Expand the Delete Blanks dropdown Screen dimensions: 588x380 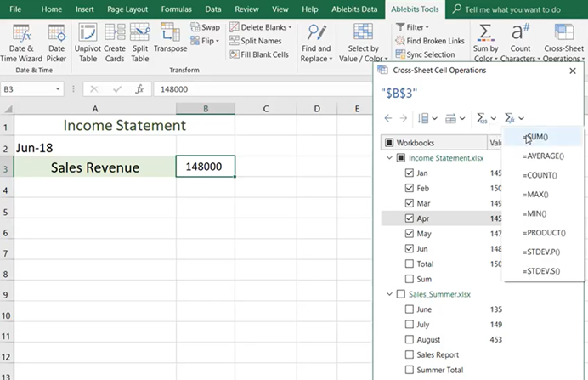(x=290, y=27)
